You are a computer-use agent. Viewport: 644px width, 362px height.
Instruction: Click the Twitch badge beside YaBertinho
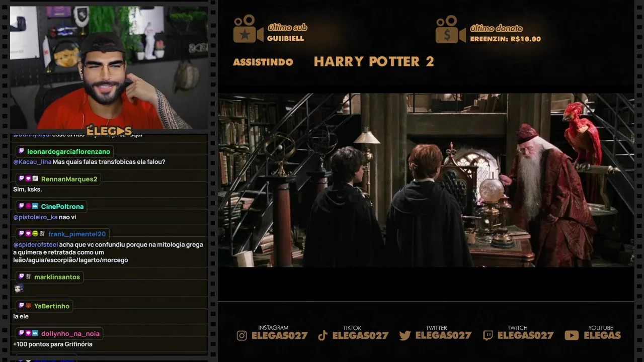(x=21, y=306)
